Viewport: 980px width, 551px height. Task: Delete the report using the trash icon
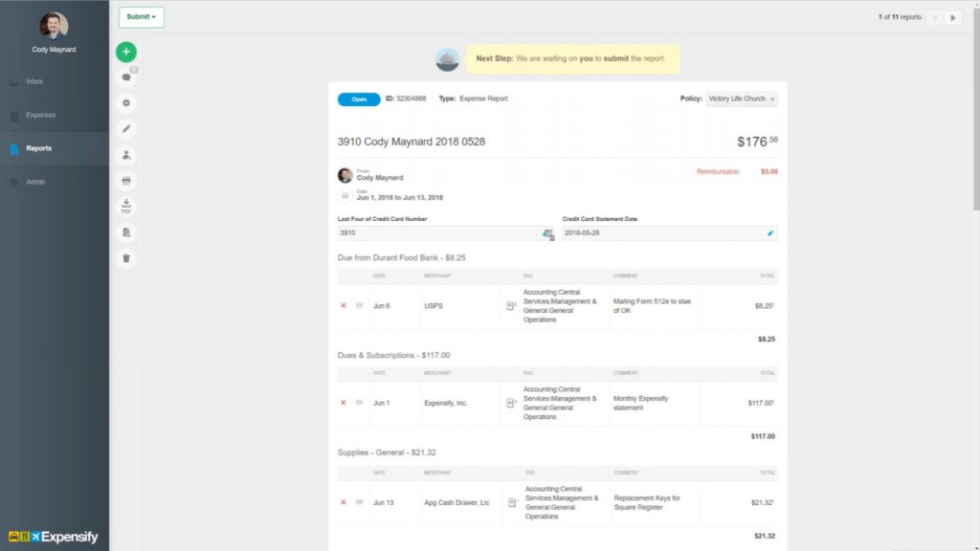(x=125, y=257)
